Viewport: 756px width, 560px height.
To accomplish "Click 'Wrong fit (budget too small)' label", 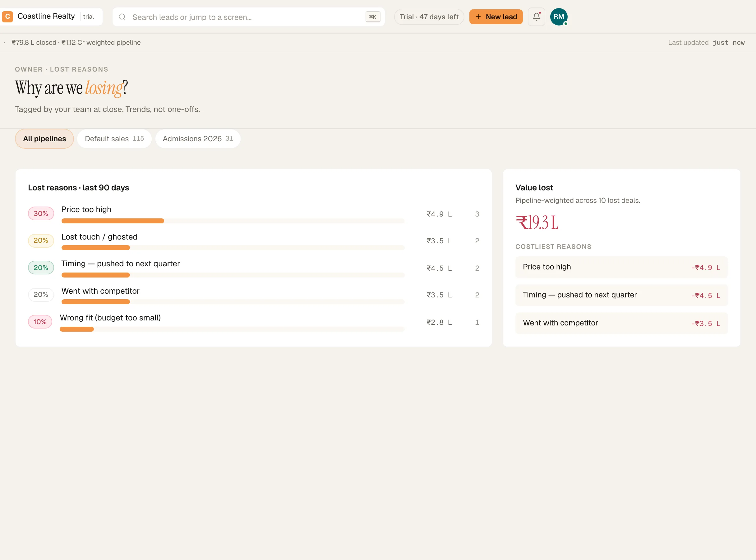I will click(110, 318).
